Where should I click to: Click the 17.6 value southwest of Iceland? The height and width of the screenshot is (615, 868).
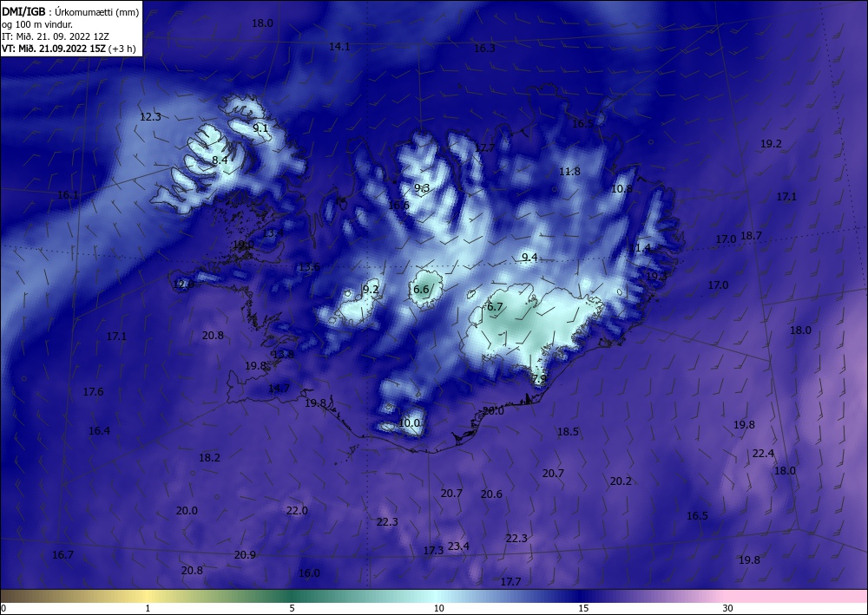(94, 391)
